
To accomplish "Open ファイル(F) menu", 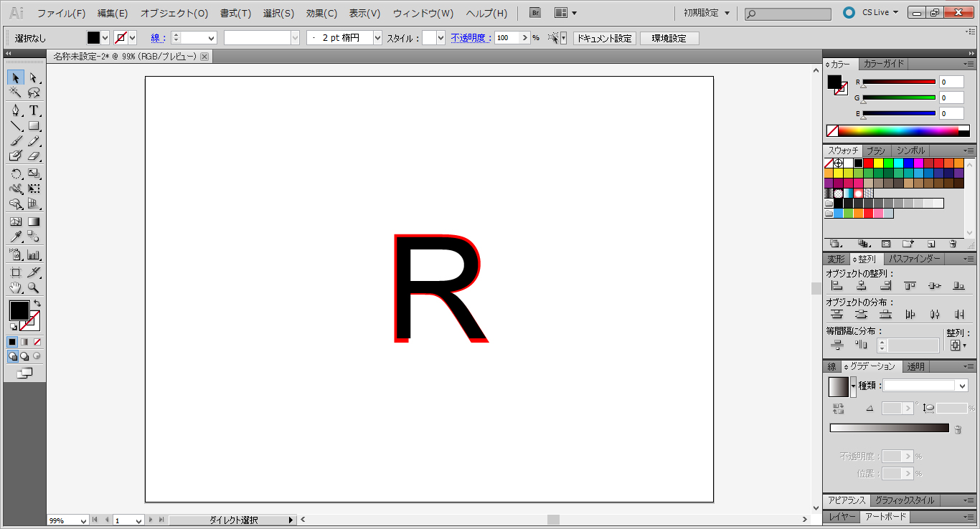I will 61,13.
